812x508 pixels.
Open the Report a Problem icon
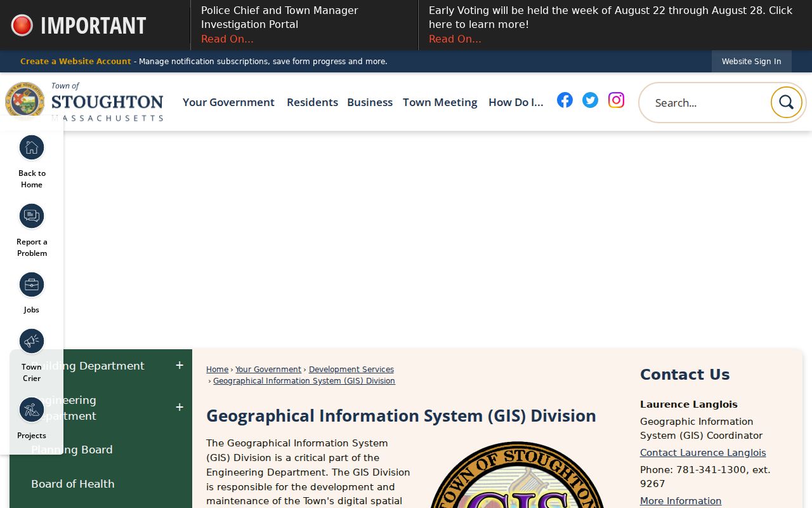[x=32, y=216]
